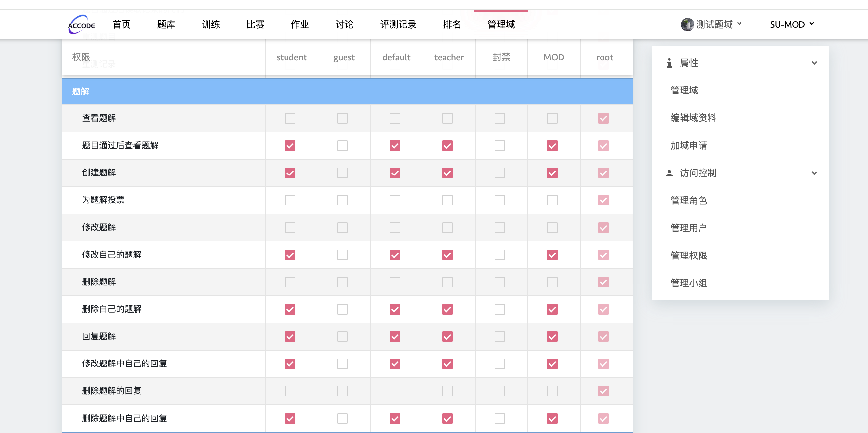Image resolution: width=868 pixels, height=433 pixels.
Task: Open 管理域 link in the sidebar
Action: tap(684, 91)
